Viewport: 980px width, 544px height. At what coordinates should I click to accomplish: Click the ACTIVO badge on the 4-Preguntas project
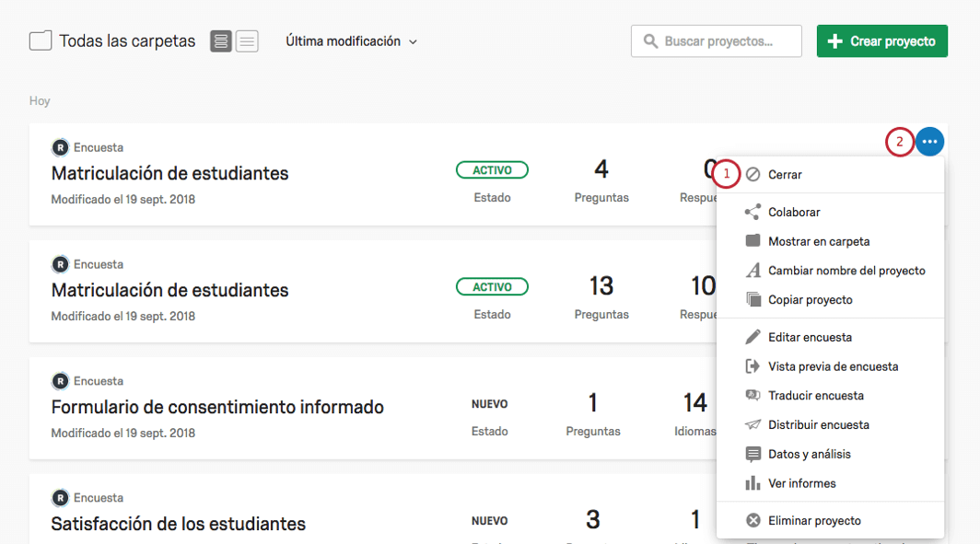click(x=492, y=170)
